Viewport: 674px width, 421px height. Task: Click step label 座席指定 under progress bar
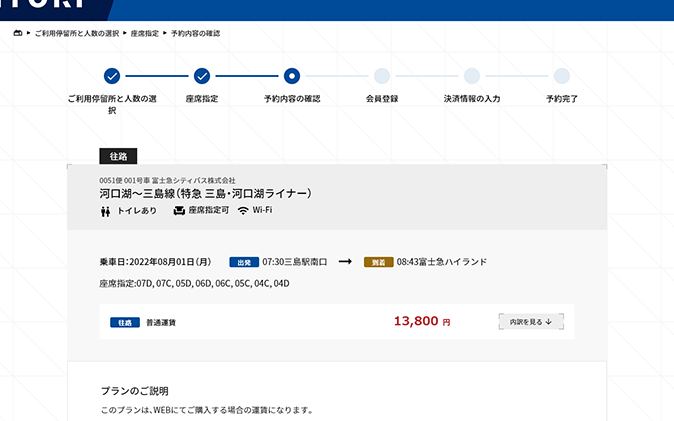[x=202, y=99]
